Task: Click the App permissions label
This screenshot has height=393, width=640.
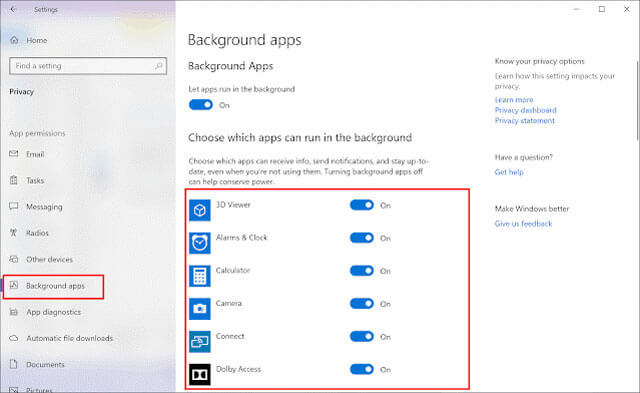Action: coord(37,133)
